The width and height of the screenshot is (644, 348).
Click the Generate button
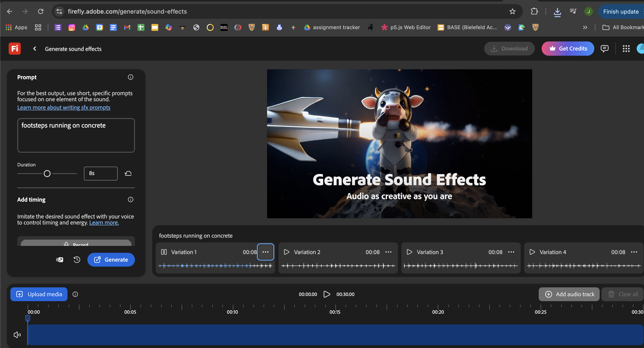[x=111, y=260]
